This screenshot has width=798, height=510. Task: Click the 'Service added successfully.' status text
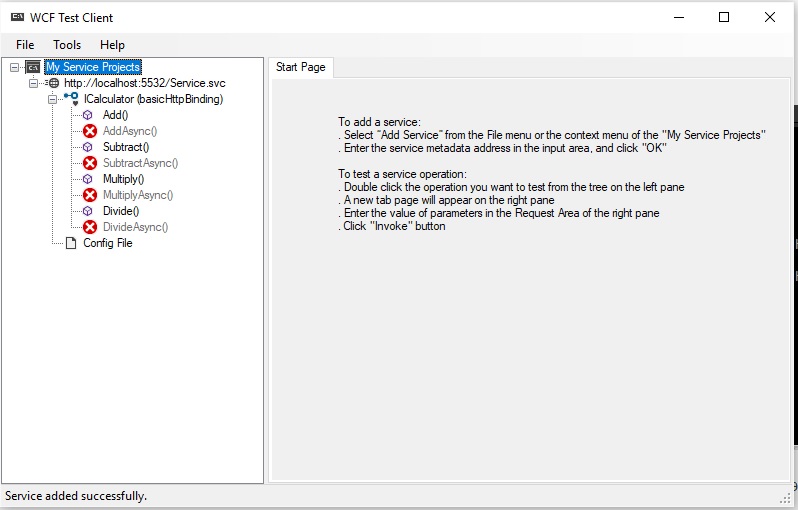[76, 496]
